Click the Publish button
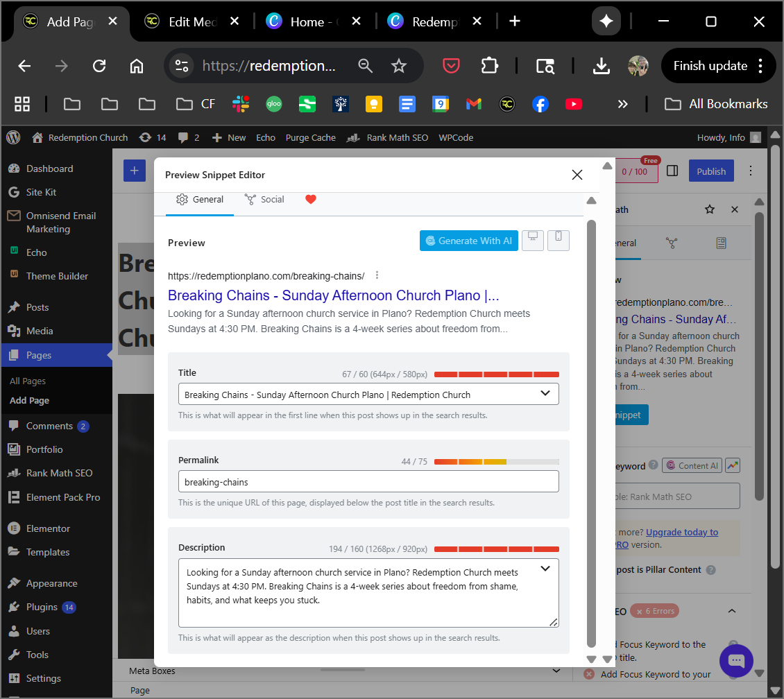 click(x=710, y=171)
